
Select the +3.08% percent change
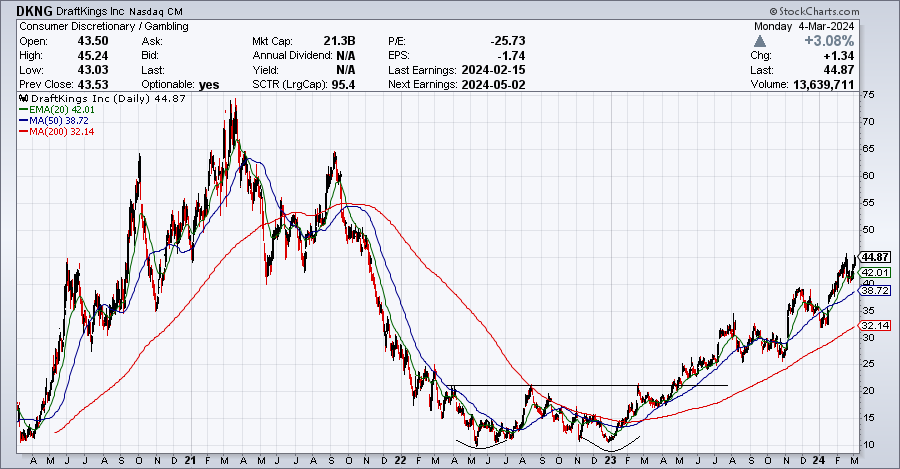[829, 41]
